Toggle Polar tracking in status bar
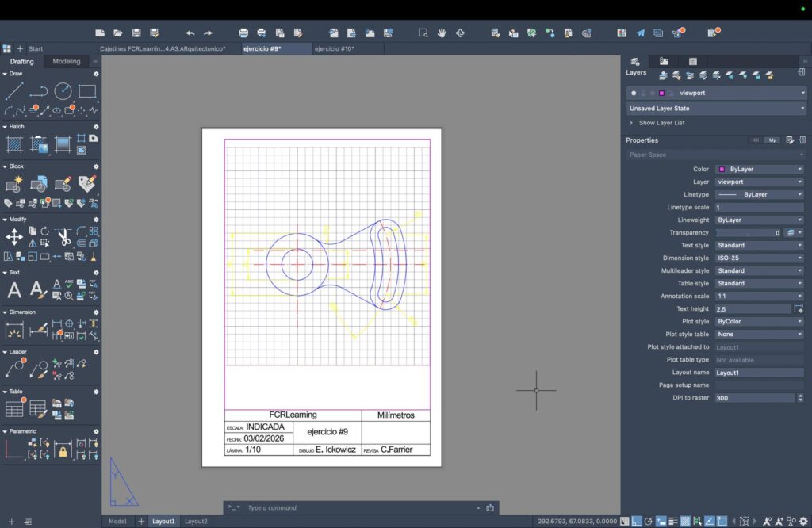The width and height of the screenshot is (812, 528). click(x=649, y=522)
